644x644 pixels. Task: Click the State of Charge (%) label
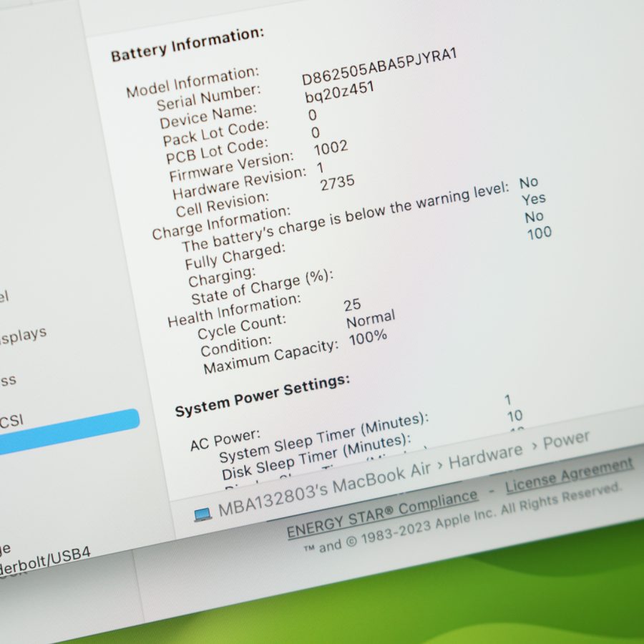point(263,287)
